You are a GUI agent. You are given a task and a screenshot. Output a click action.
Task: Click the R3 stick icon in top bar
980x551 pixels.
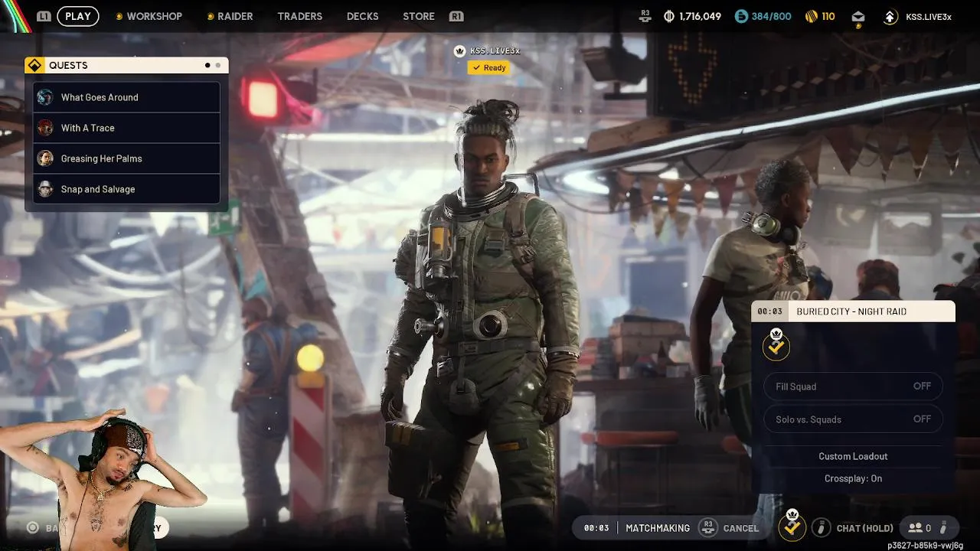tap(645, 15)
